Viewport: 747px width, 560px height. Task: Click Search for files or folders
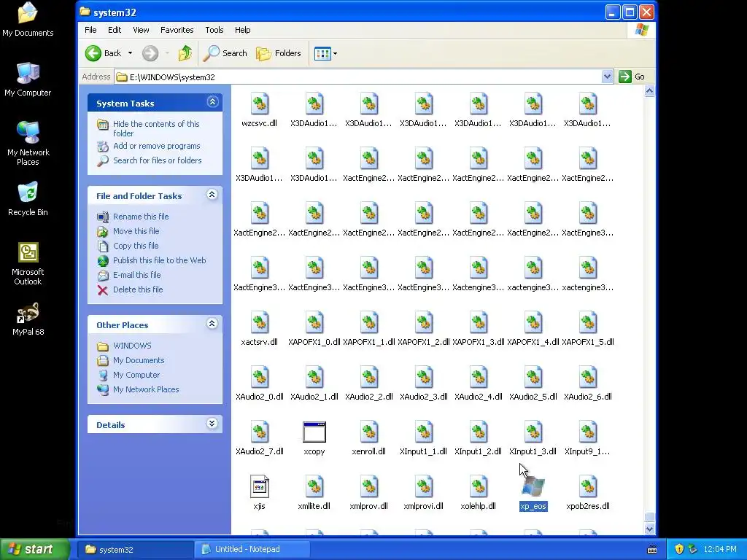(158, 160)
